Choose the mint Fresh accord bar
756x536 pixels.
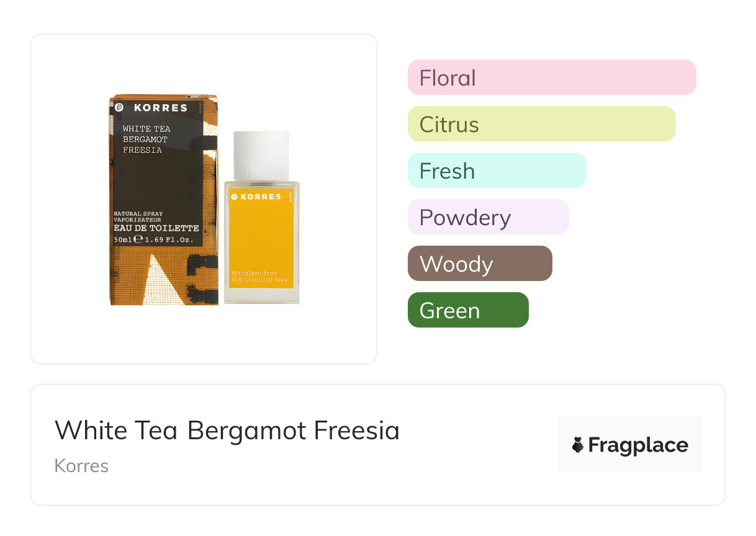[497, 171]
